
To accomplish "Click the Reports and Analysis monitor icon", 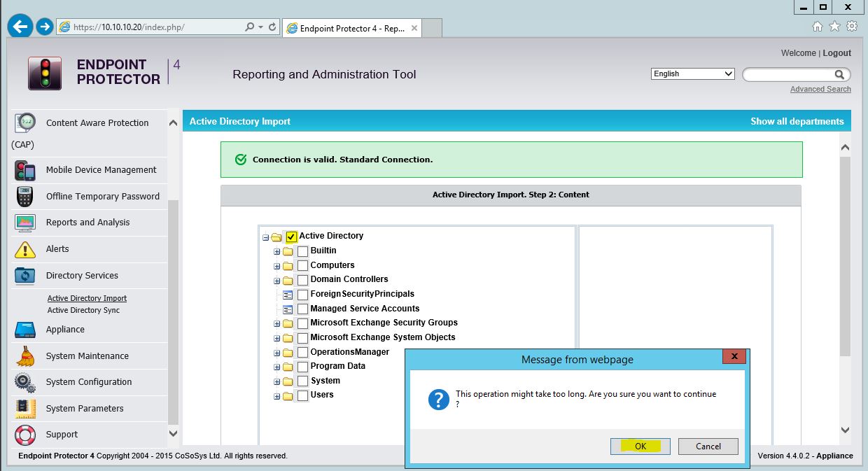I will point(25,223).
